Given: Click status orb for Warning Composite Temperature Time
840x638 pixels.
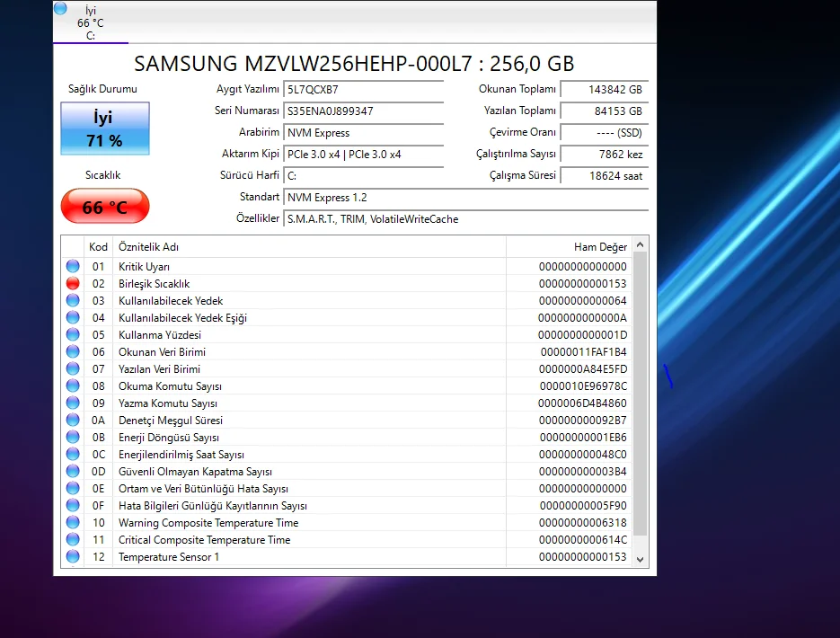Looking at the screenshot, I should [x=73, y=522].
